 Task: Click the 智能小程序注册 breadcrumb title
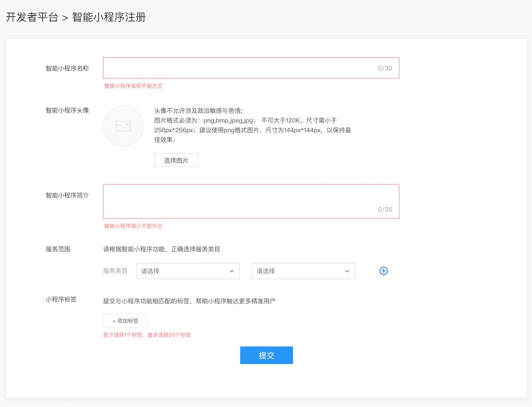(109, 18)
